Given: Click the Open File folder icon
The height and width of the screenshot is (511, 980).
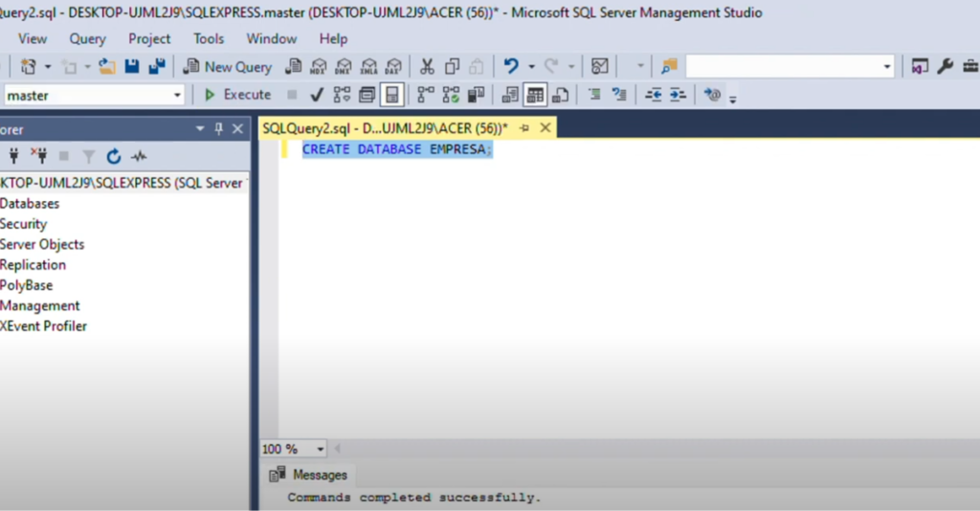Looking at the screenshot, I should (107, 66).
